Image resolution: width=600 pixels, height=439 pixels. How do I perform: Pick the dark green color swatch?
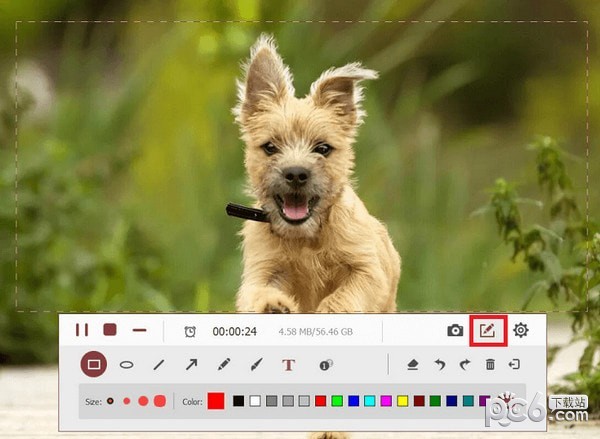coord(435,401)
